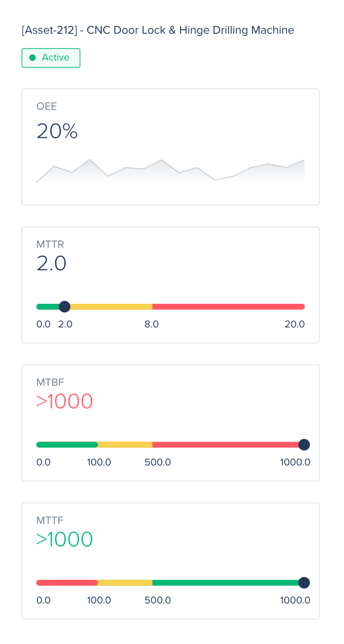The height and width of the screenshot is (644, 344).
Task: Click the 8.0 label under MTTR bar
Action: click(152, 324)
